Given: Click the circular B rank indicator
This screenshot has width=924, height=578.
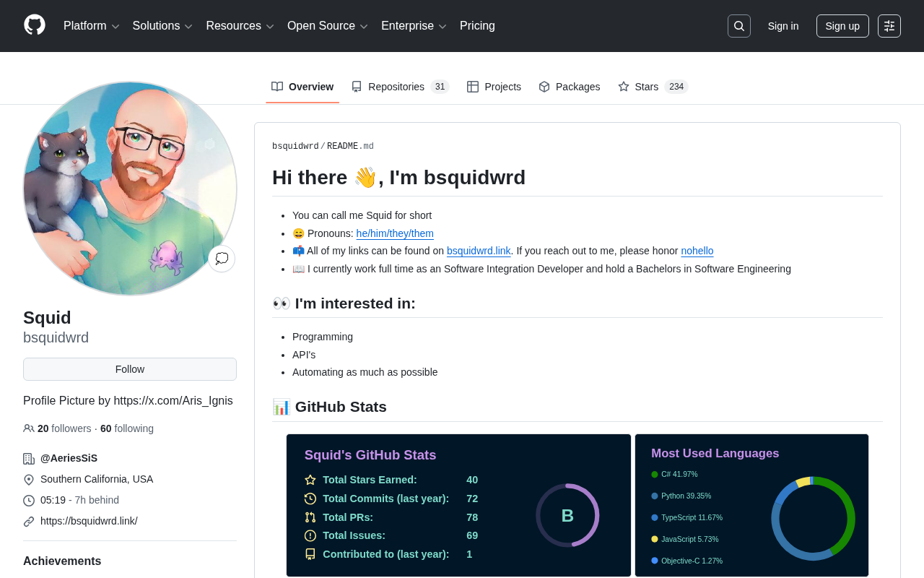Looking at the screenshot, I should click(567, 515).
